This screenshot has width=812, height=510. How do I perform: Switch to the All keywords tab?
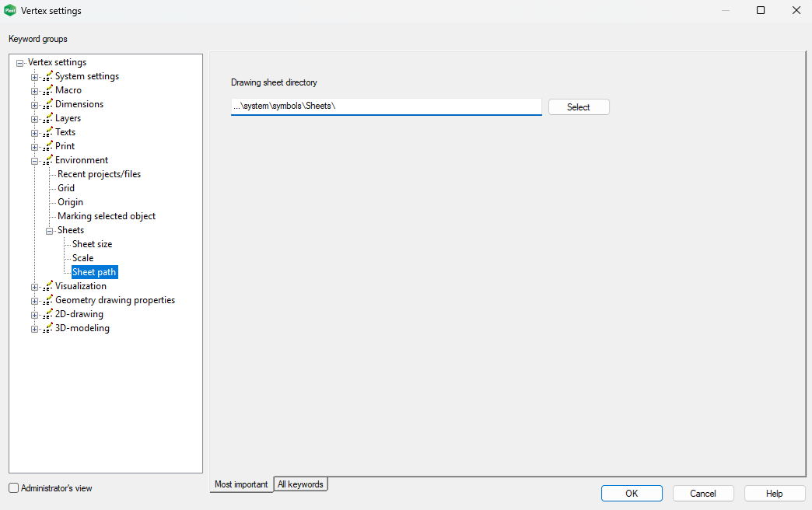tap(300, 484)
